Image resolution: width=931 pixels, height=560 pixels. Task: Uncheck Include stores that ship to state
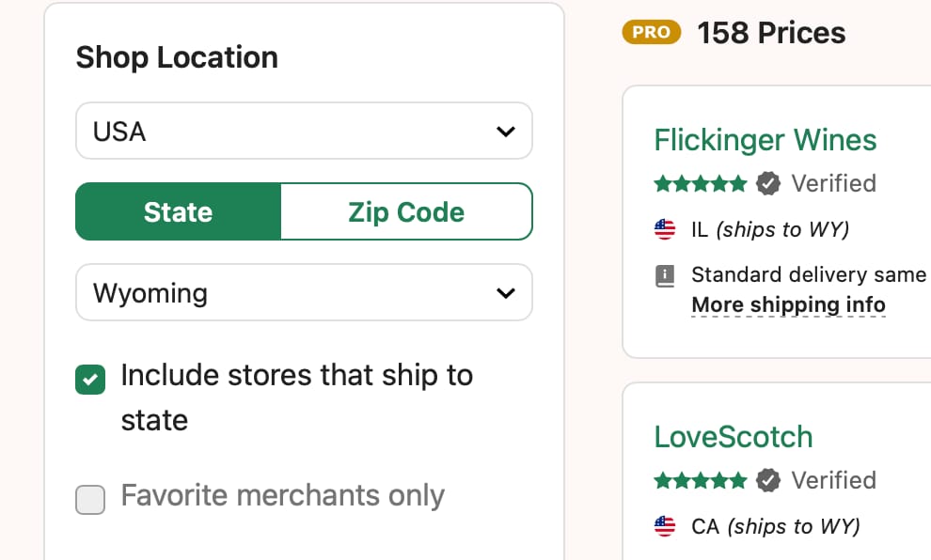click(x=90, y=380)
